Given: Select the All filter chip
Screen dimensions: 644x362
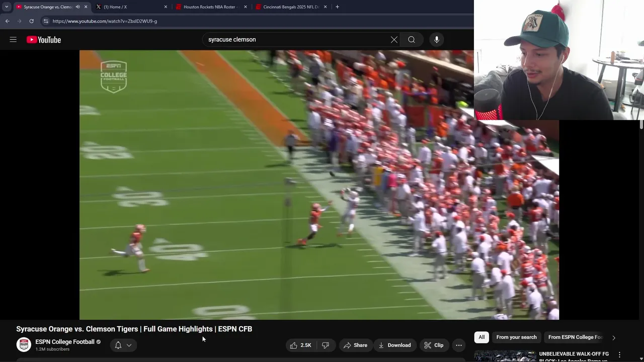Looking at the screenshot, I should coord(481,337).
